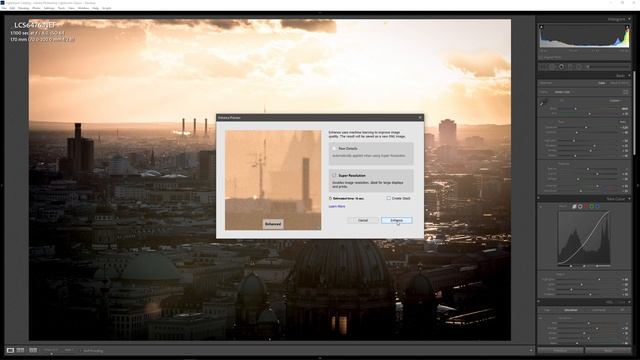Select the Adjustment Brush tool
640x360 pixels.
point(588,67)
